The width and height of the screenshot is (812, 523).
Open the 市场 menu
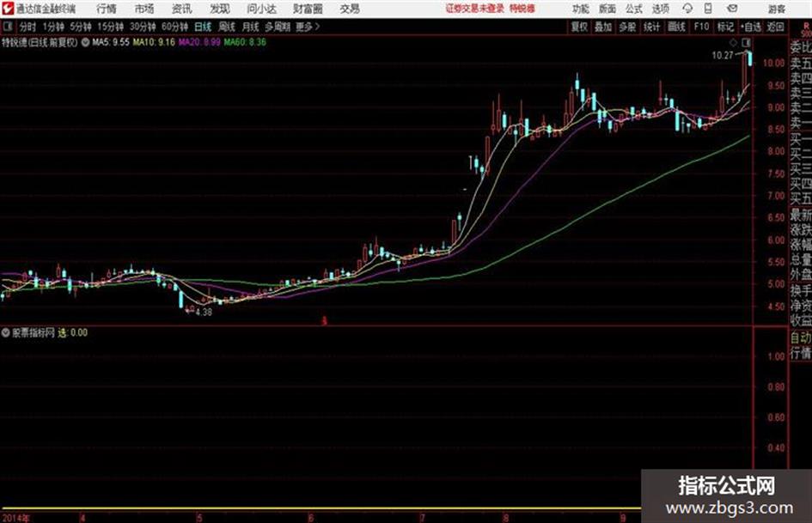click(144, 9)
